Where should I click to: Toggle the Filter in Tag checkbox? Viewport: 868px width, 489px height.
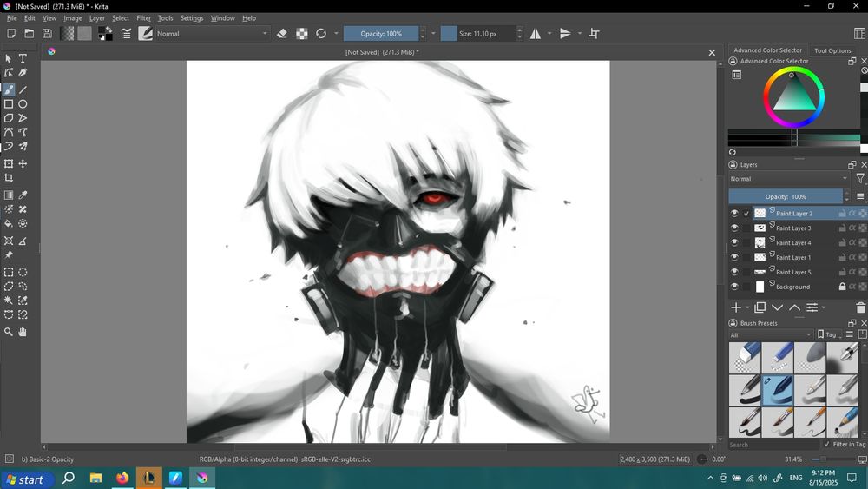click(826, 444)
